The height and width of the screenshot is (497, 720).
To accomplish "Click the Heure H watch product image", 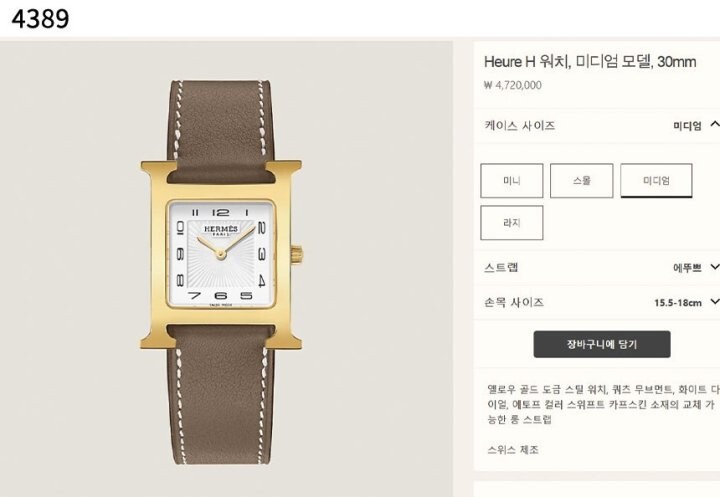I will tap(221, 271).
